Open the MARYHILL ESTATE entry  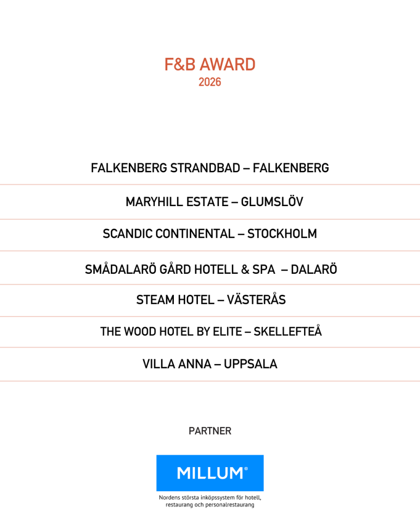coord(173,202)
